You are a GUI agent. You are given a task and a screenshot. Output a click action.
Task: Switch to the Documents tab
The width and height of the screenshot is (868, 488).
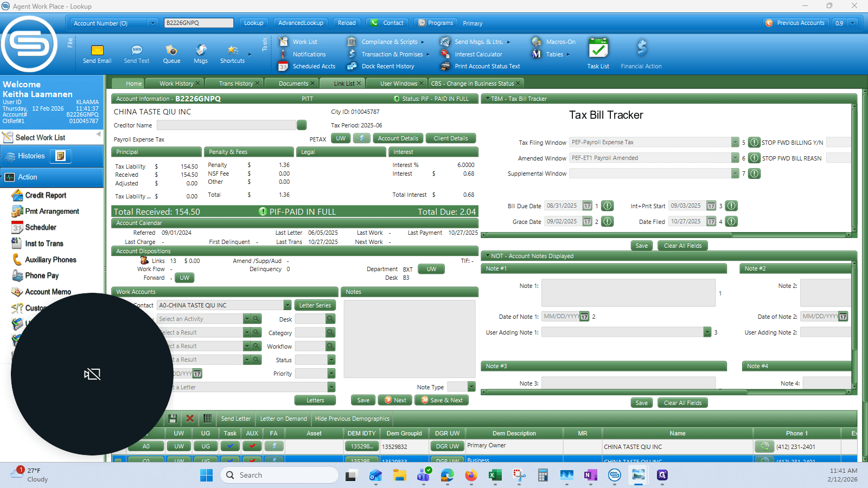(x=293, y=84)
